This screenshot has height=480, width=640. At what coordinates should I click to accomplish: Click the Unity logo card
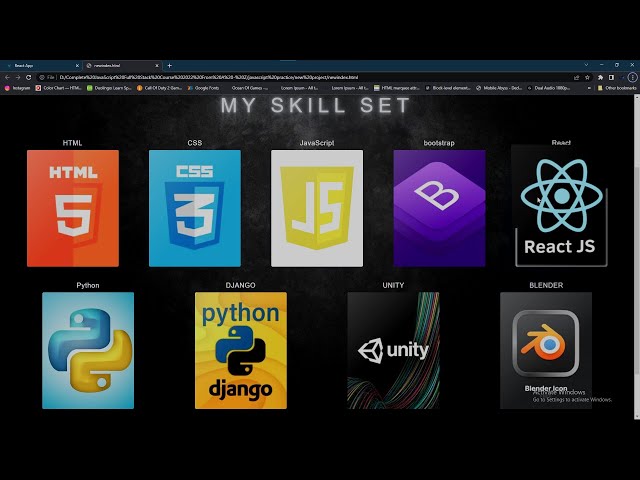coord(393,350)
